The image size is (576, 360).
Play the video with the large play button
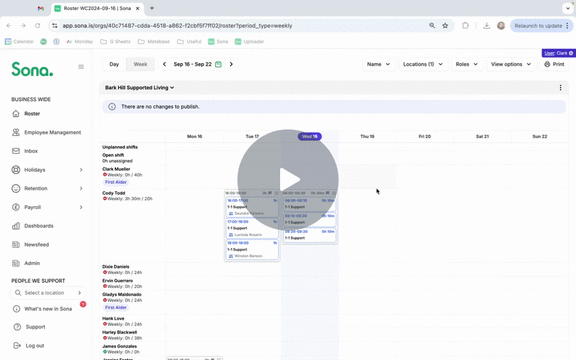pos(288,180)
